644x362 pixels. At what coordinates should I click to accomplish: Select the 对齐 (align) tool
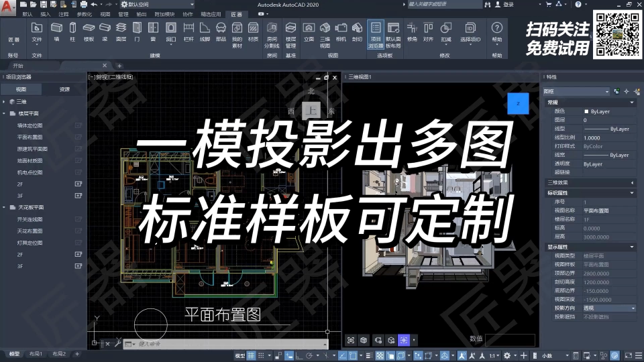coord(429,32)
